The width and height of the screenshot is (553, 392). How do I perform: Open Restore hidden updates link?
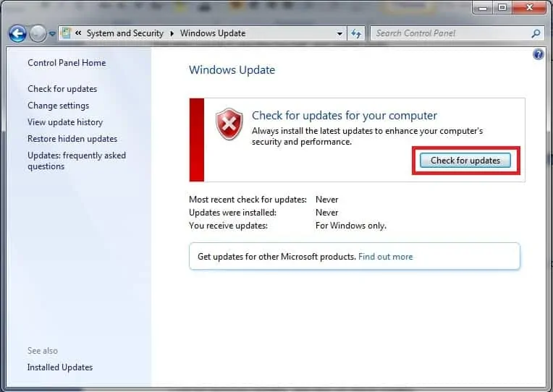click(72, 139)
